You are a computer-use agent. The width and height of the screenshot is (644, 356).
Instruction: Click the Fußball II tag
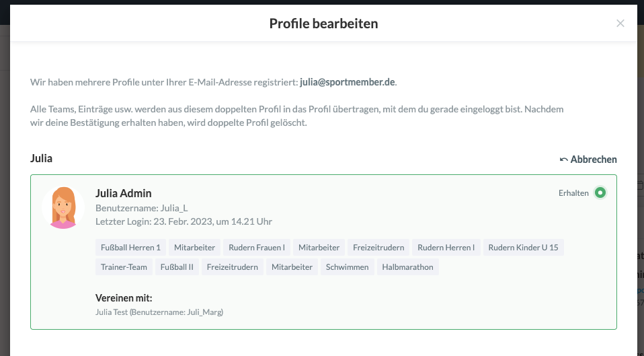click(x=177, y=267)
